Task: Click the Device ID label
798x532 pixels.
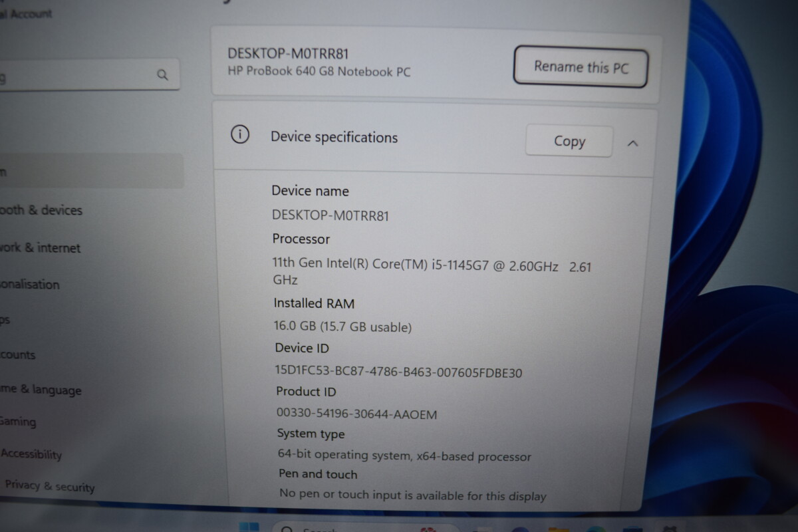Action: (302, 348)
